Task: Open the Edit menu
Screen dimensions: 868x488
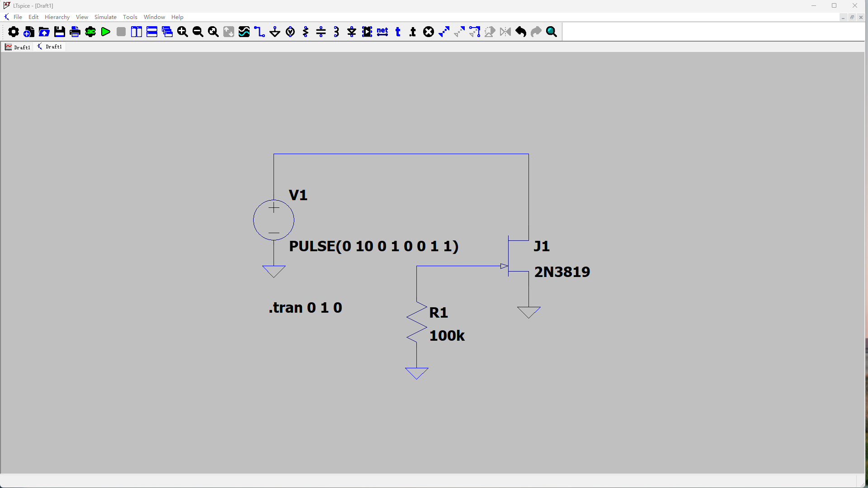Action: click(x=33, y=17)
